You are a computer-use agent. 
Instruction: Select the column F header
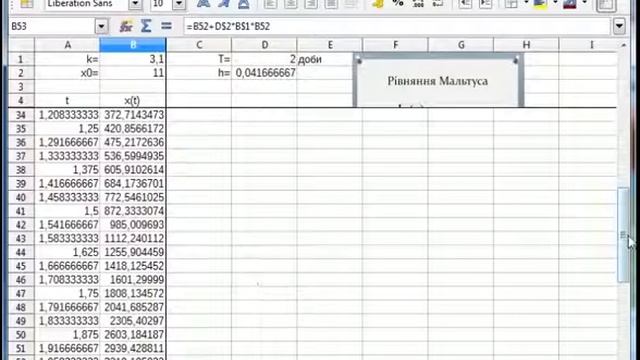[x=396, y=45]
